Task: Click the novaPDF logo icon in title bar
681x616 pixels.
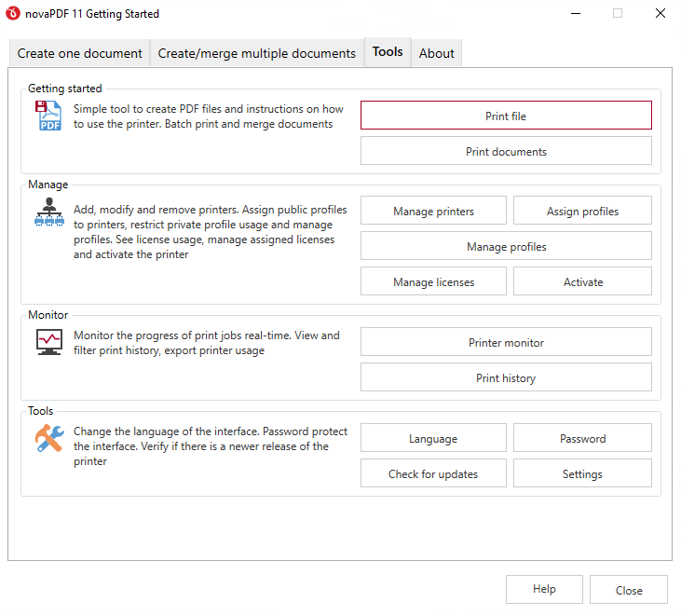Action: (13, 13)
